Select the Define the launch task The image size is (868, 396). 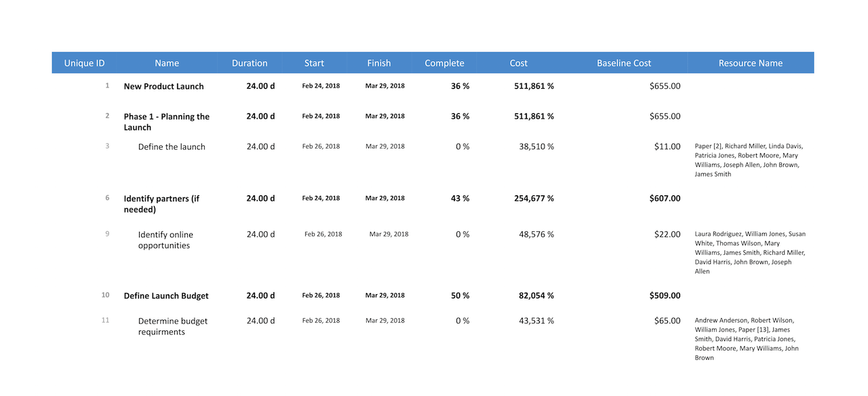172,146
